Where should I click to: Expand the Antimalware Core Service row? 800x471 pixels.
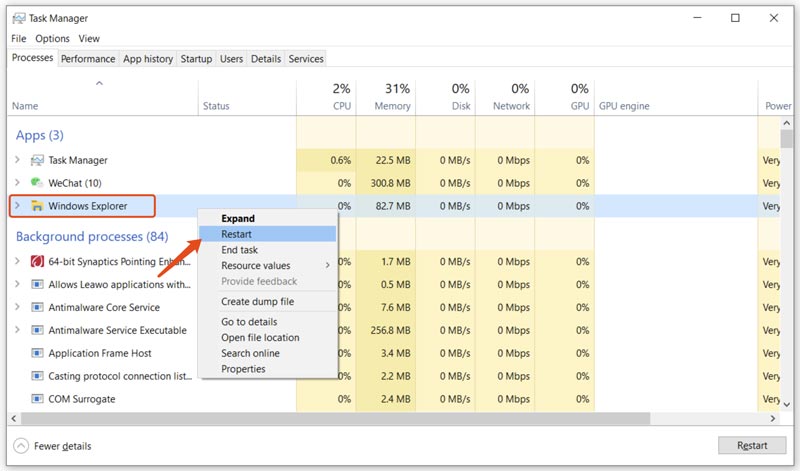tap(17, 307)
